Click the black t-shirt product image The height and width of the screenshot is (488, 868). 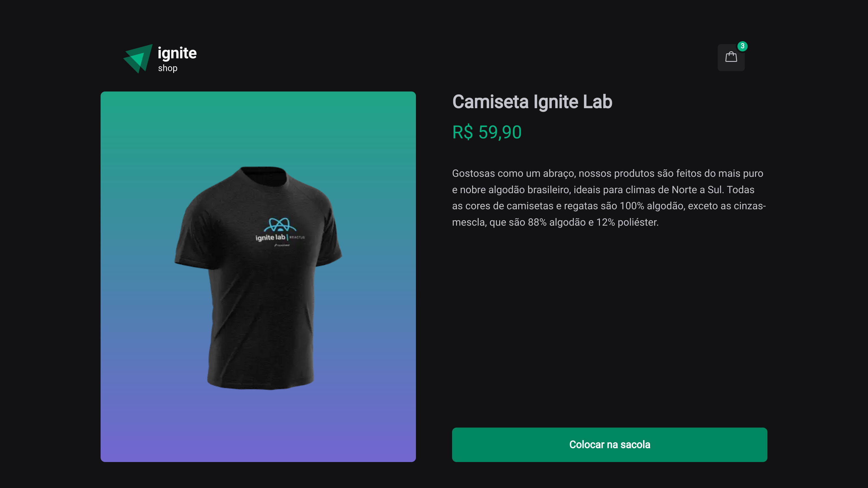click(x=258, y=278)
